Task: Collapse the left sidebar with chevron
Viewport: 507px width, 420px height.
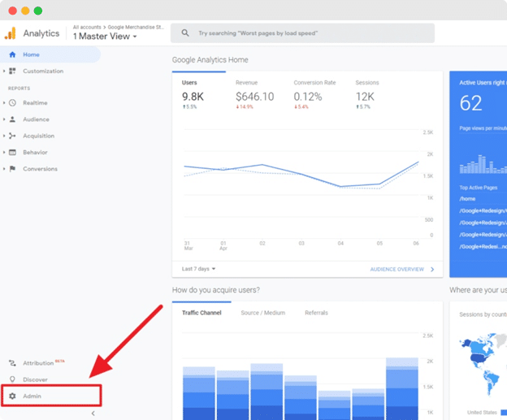Action: pyautogui.click(x=93, y=414)
